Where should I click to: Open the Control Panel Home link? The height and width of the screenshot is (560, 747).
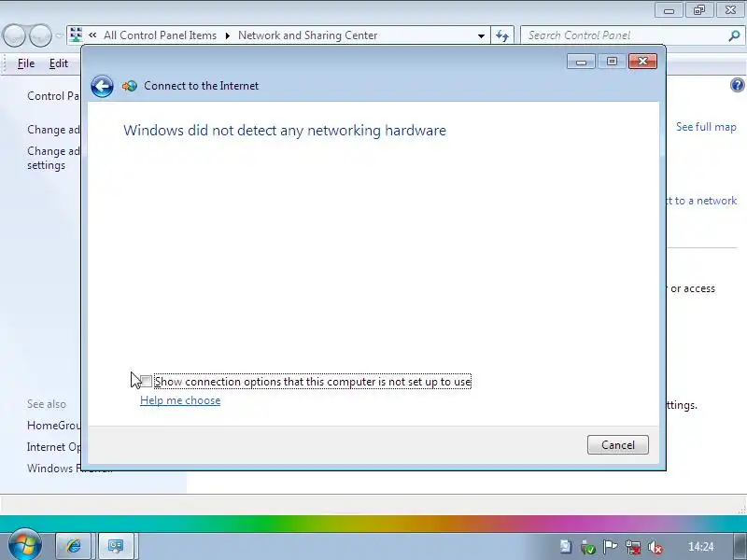tap(53, 96)
